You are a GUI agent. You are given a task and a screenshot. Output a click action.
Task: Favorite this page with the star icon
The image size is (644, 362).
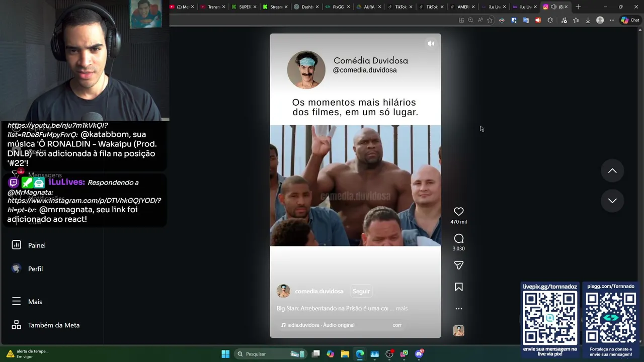coord(490,20)
